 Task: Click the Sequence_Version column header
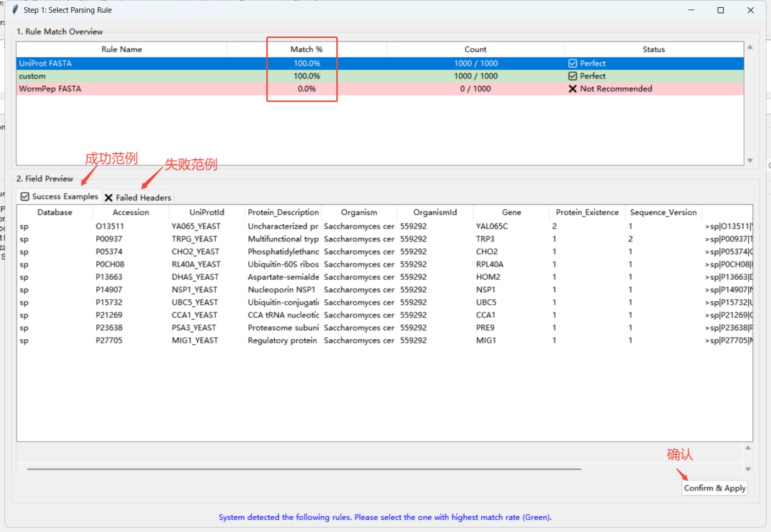point(663,212)
